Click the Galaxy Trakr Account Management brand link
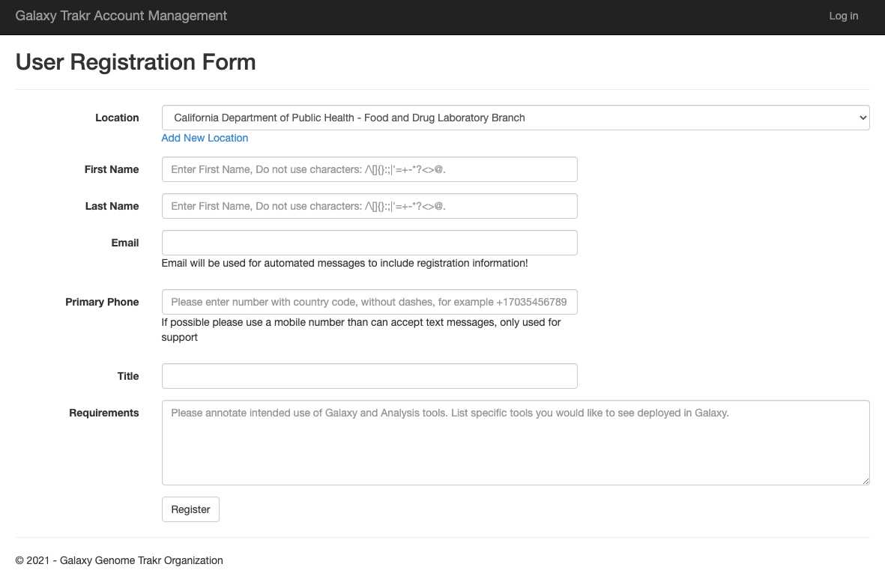This screenshot has width=885, height=588. [x=121, y=16]
